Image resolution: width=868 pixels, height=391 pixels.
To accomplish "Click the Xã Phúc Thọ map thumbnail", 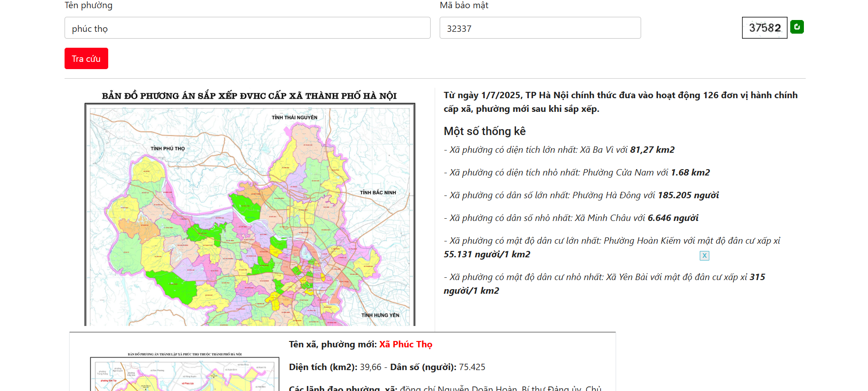I will coord(184,373).
